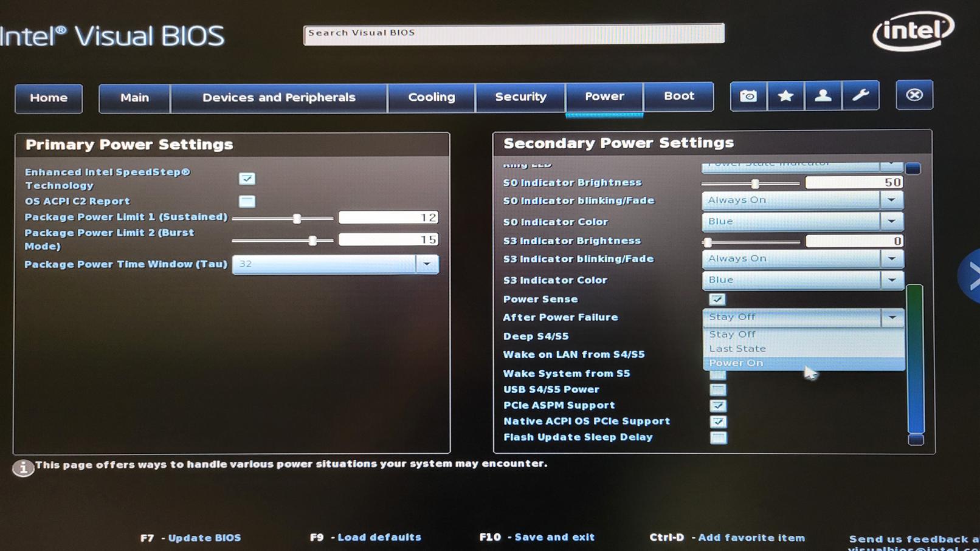Choose Power On in the dropdown list
The image size is (980, 551).
pos(804,363)
